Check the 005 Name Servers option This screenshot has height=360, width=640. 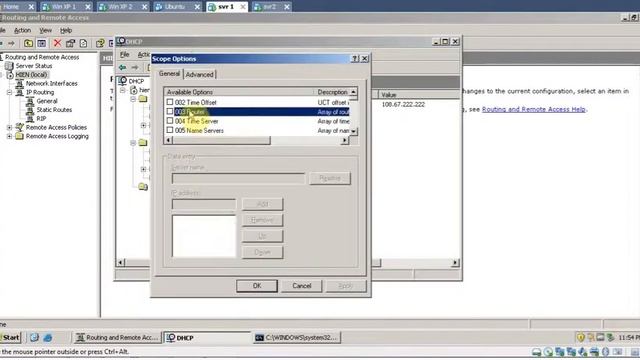pos(170,130)
